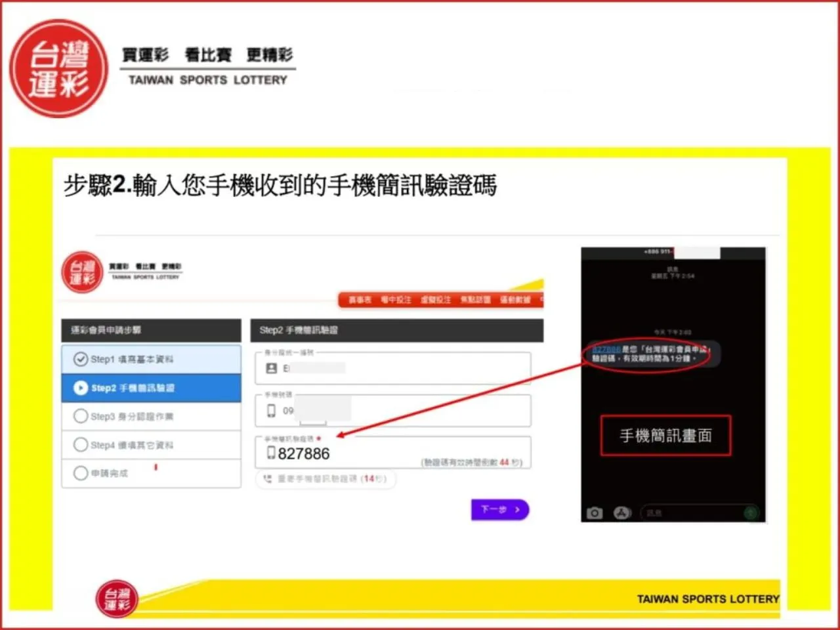Tap the 827886 code link in the SMS
The height and width of the screenshot is (630, 840).
coord(606,349)
